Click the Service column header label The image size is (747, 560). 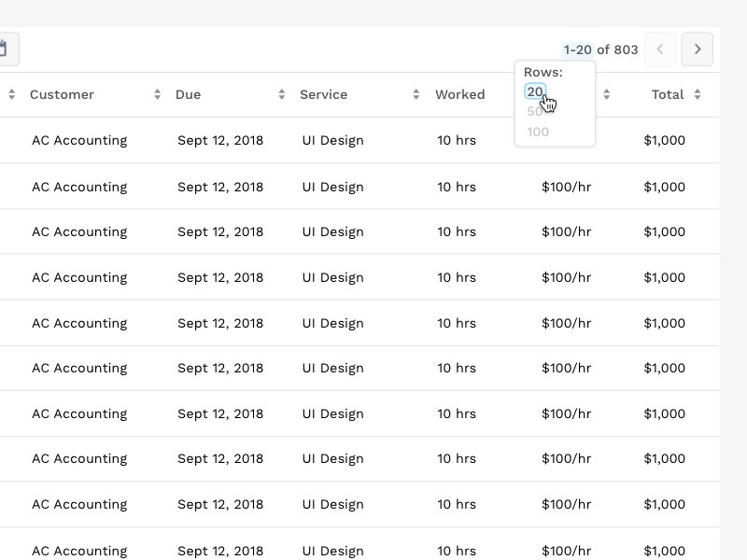point(323,94)
